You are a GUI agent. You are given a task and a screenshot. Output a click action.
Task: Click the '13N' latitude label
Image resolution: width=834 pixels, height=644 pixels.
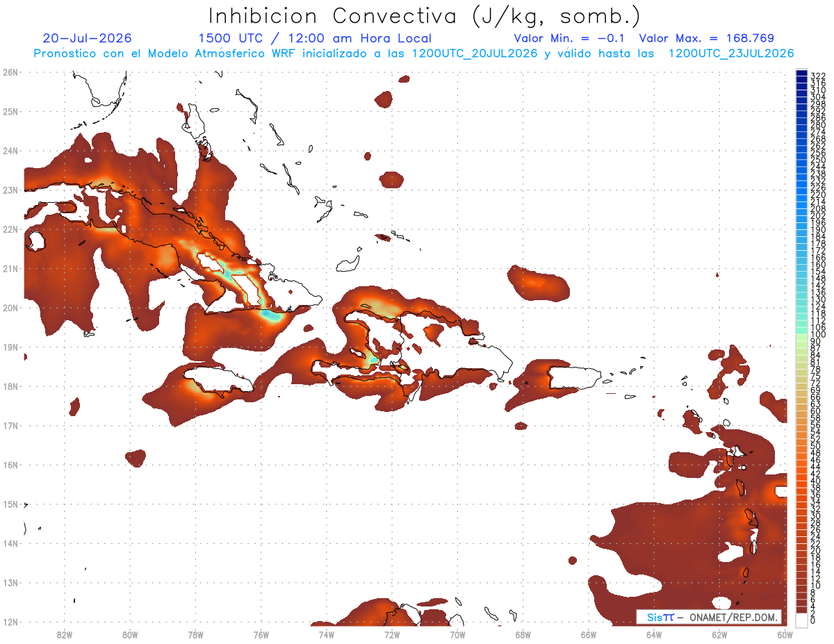click(x=10, y=582)
